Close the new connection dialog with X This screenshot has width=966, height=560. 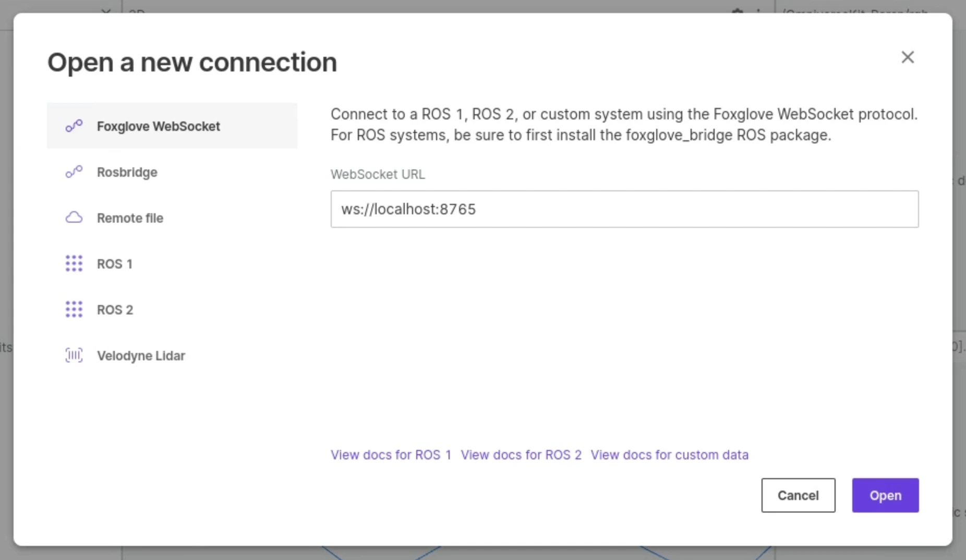pyautogui.click(x=908, y=57)
